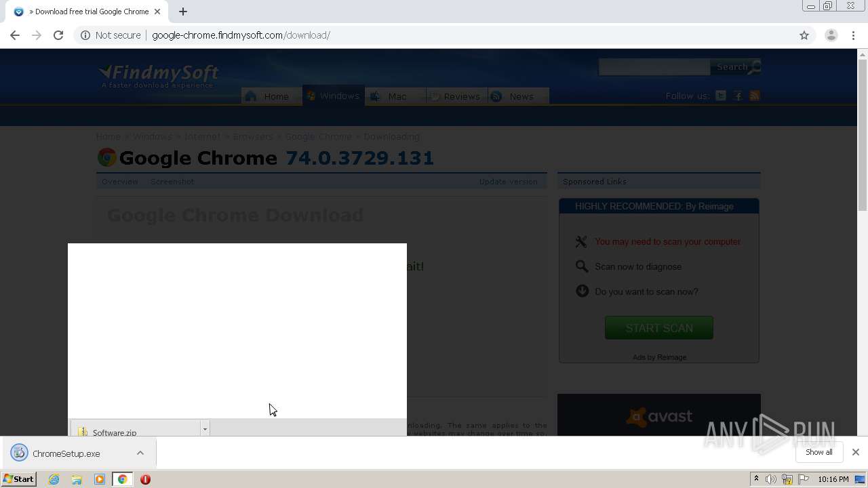Click the Chrome taskbar icon
The height and width of the screenshot is (488, 868).
(122, 479)
